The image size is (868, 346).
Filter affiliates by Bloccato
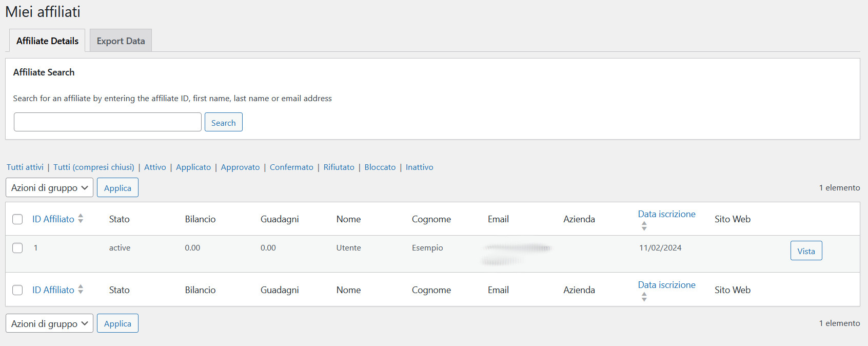[380, 167]
